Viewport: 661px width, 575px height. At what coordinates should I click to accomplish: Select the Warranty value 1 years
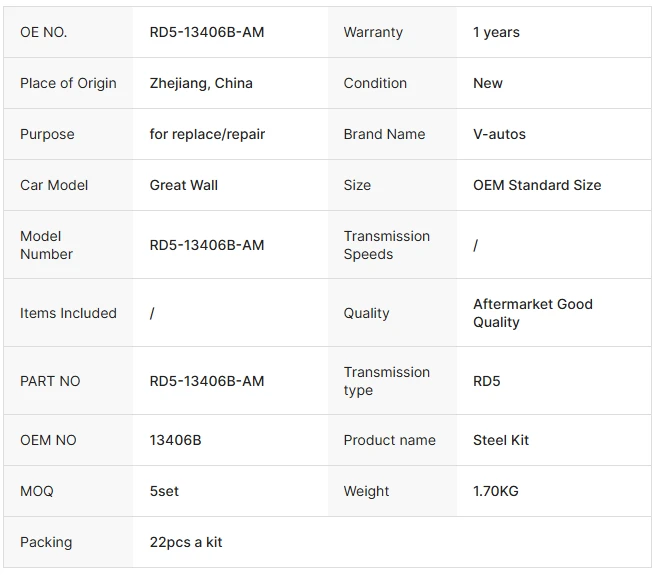coord(496,32)
